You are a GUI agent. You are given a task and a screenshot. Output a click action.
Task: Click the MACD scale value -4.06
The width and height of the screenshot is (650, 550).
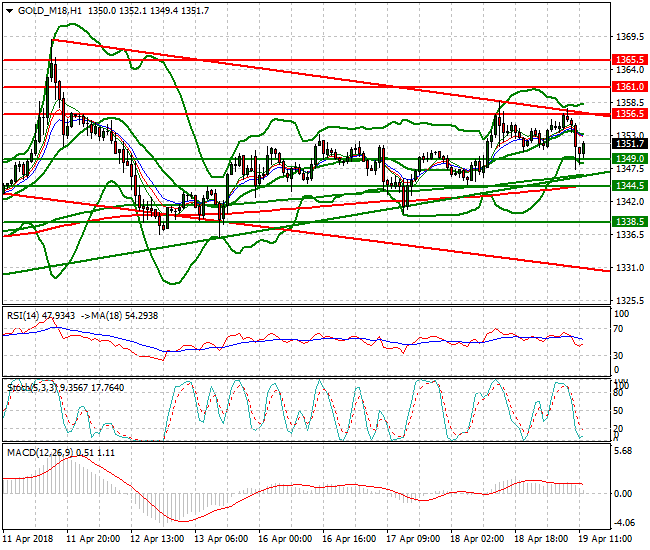pyautogui.click(x=623, y=523)
